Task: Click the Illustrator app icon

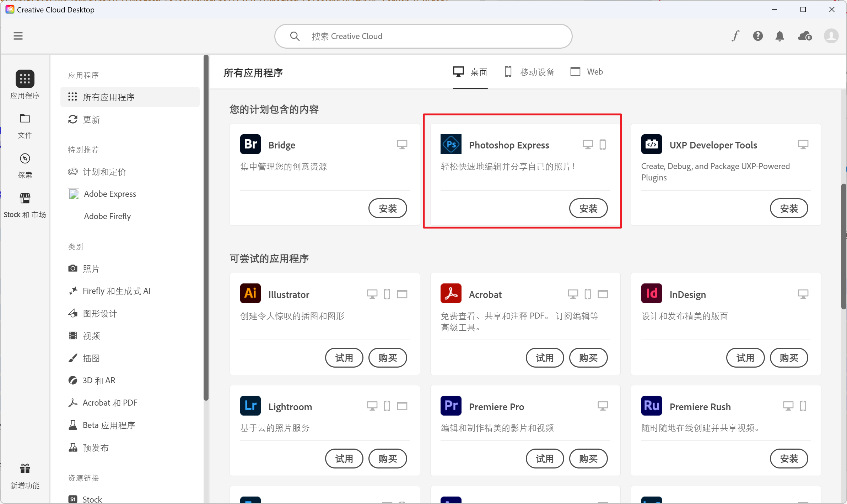Action: [250, 293]
